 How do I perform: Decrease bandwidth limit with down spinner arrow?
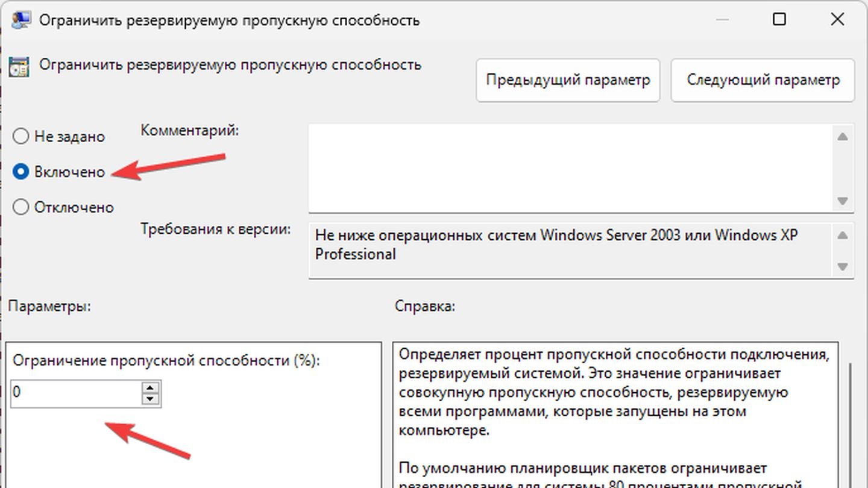coord(150,399)
